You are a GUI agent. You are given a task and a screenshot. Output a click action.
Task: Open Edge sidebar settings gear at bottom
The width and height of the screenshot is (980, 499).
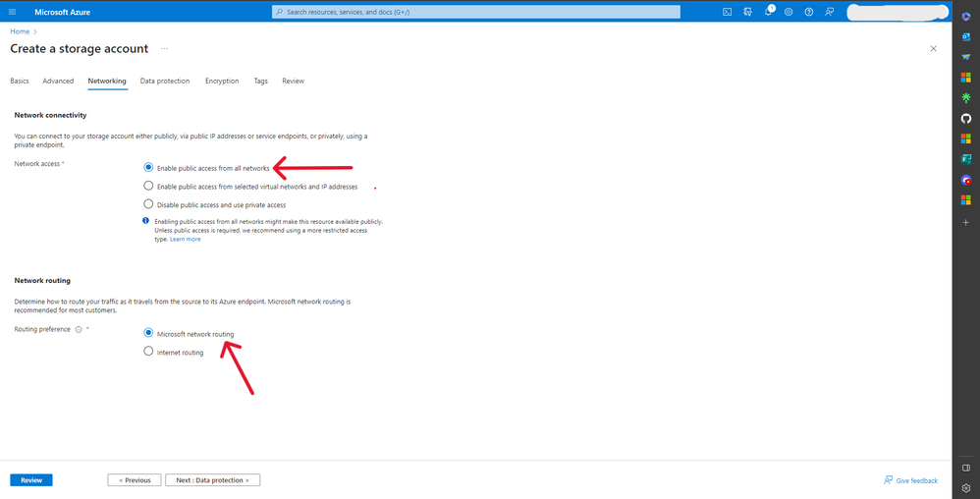(965, 488)
